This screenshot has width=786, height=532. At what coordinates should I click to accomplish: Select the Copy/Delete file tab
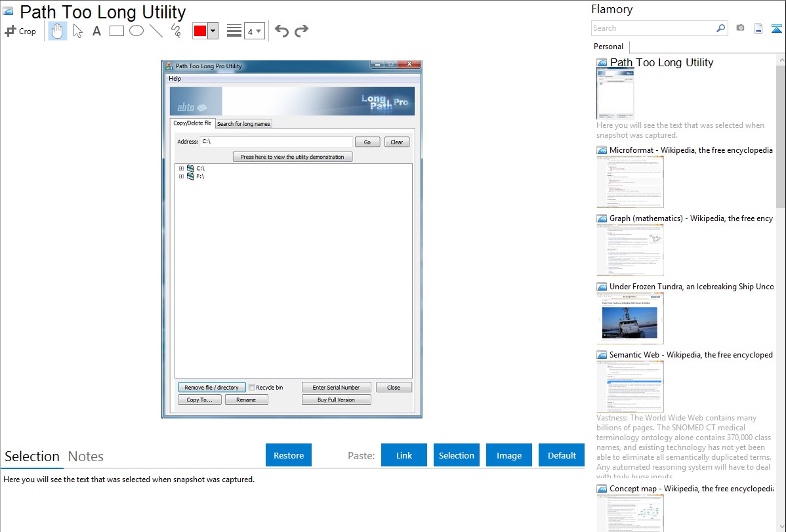pos(192,123)
